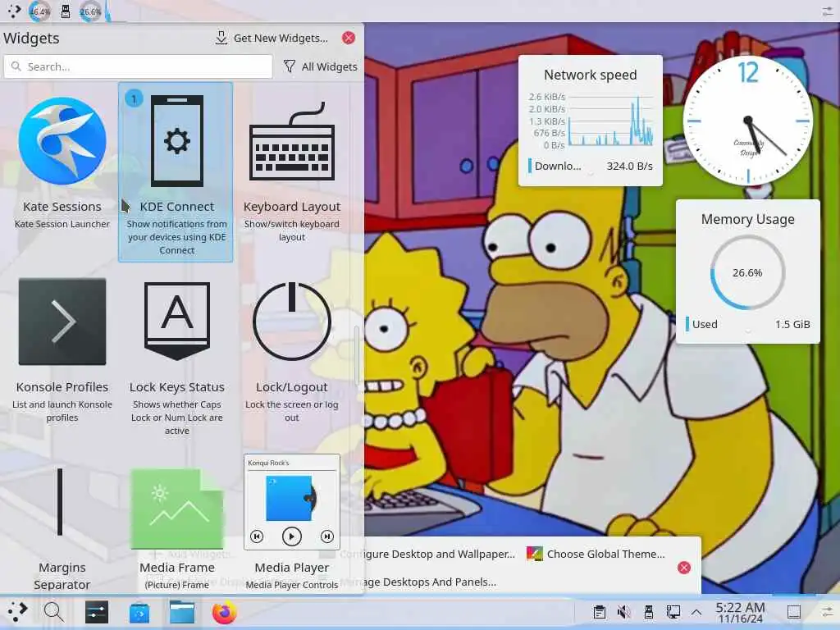Click the Network speed desktop widget
This screenshot has height=630, width=840.
coord(591,121)
